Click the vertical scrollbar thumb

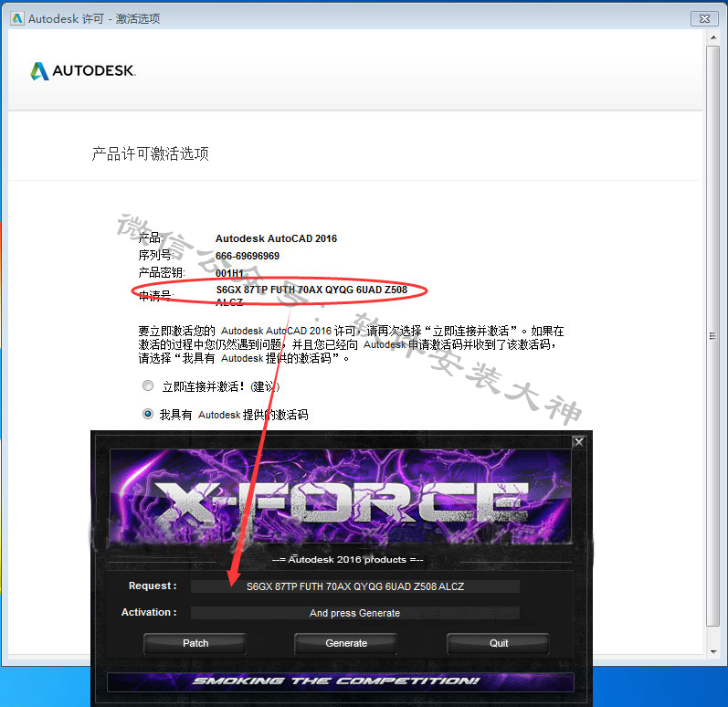713,336
